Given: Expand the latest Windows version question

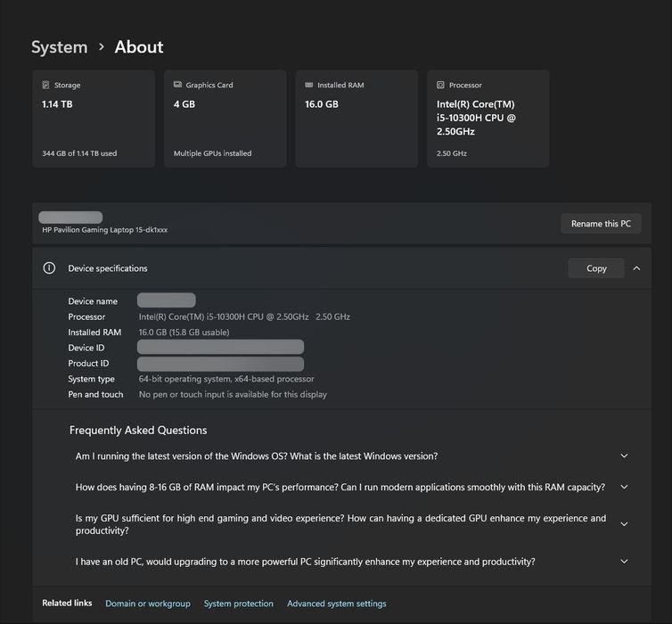Looking at the screenshot, I should (624, 456).
